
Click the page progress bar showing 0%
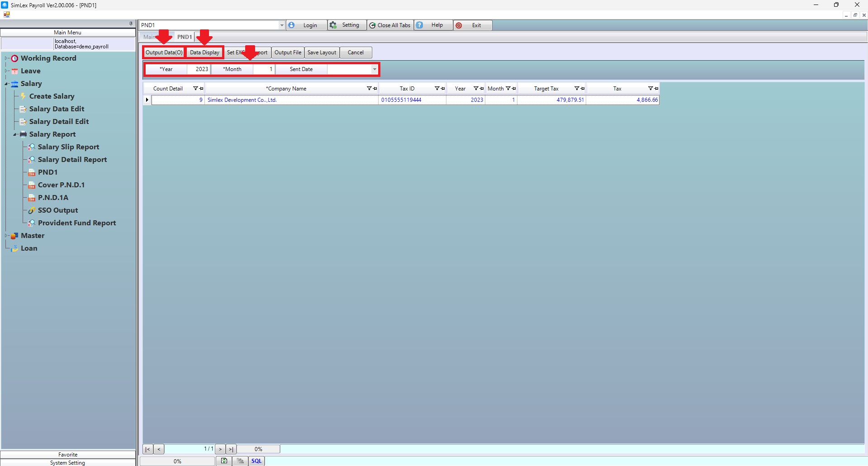(x=258, y=449)
